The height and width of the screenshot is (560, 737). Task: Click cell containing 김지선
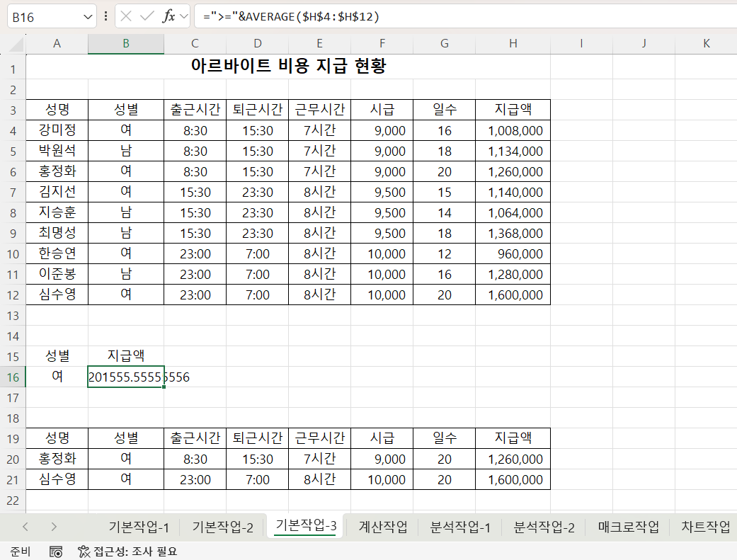[57, 192]
